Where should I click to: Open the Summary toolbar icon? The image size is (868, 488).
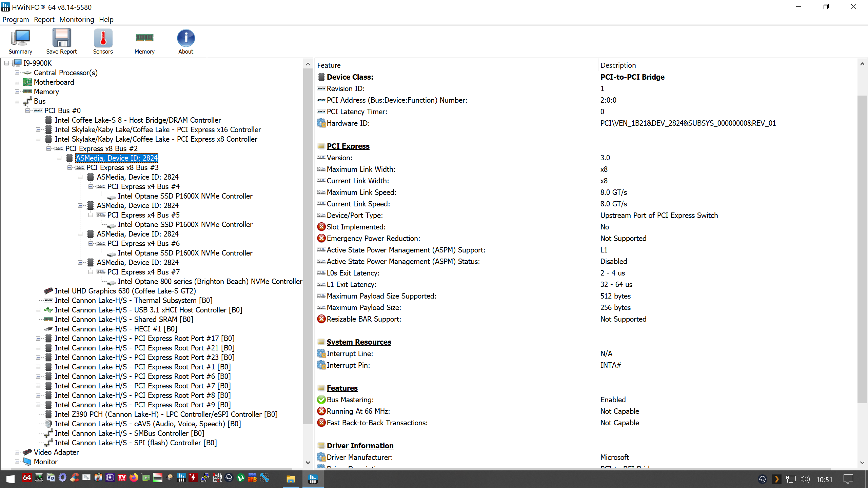[20, 42]
